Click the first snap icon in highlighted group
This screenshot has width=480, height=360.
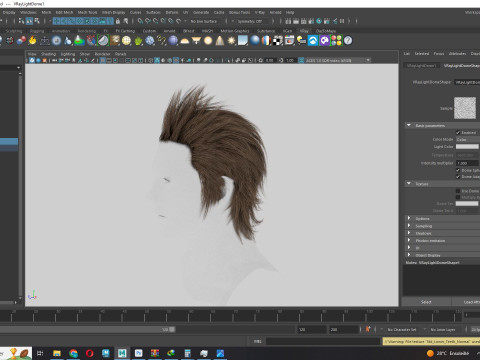[56, 21]
